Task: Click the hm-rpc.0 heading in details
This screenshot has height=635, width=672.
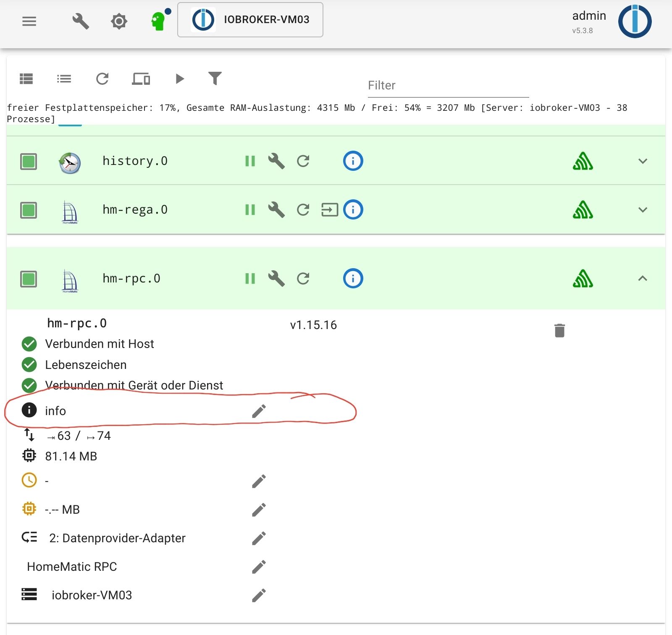Action: pos(77,323)
